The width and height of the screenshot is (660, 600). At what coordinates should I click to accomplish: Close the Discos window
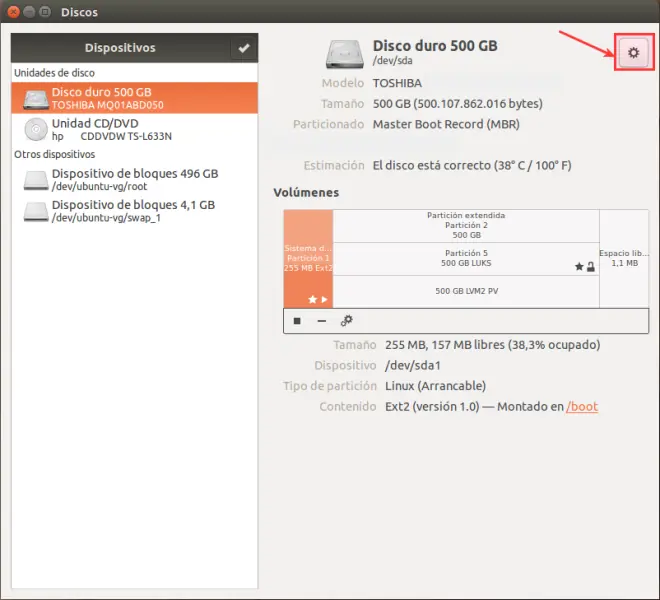coord(13,12)
